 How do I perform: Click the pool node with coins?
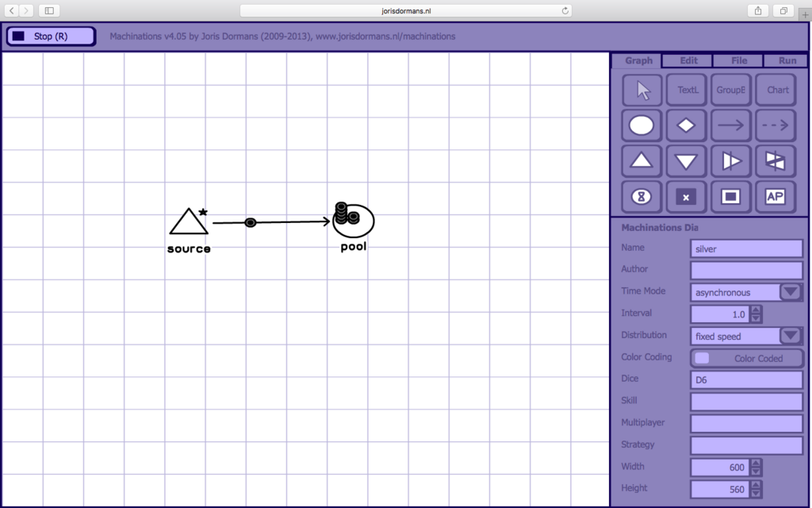pyautogui.click(x=354, y=220)
